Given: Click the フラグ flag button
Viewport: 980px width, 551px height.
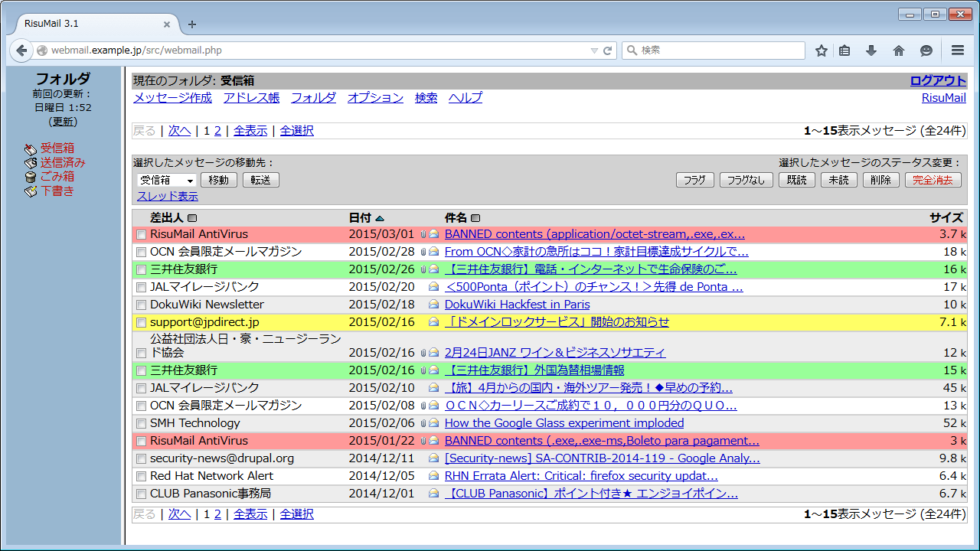Looking at the screenshot, I should [x=694, y=180].
